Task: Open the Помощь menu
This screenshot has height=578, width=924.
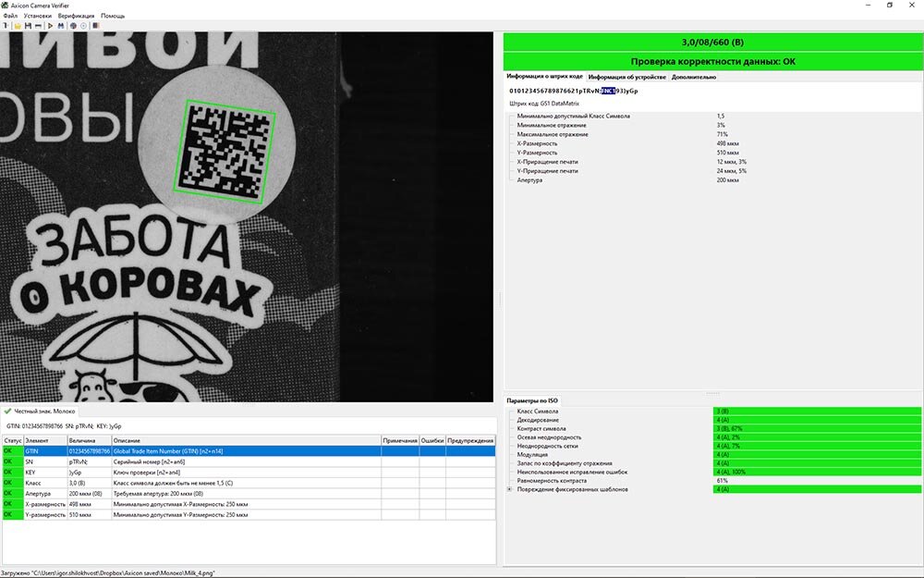Action: point(113,16)
